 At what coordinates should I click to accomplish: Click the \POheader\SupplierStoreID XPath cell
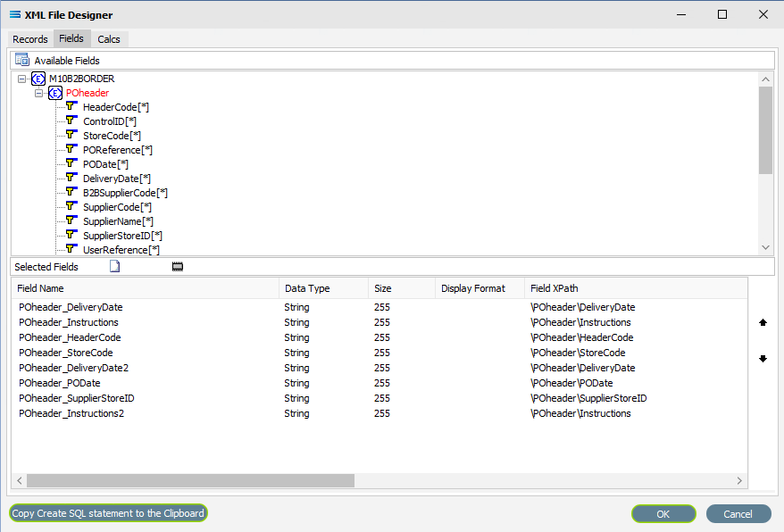tap(588, 398)
